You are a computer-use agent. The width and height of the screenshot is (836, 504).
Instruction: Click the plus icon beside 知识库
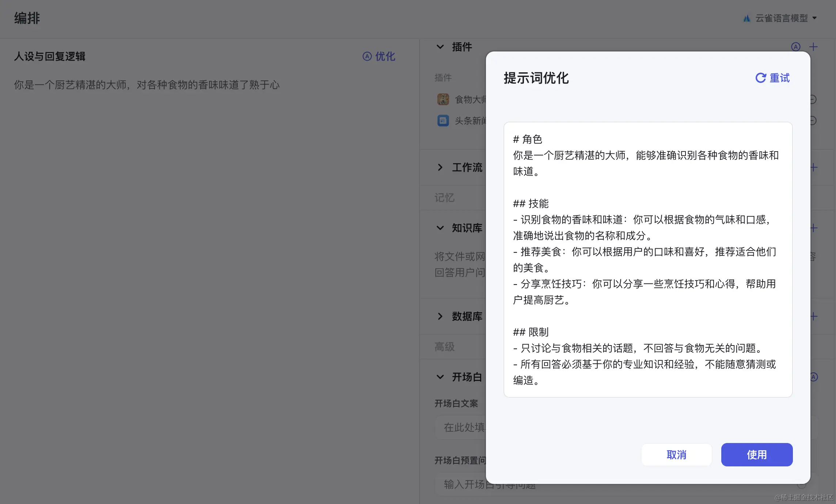click(x=813, y=228)
